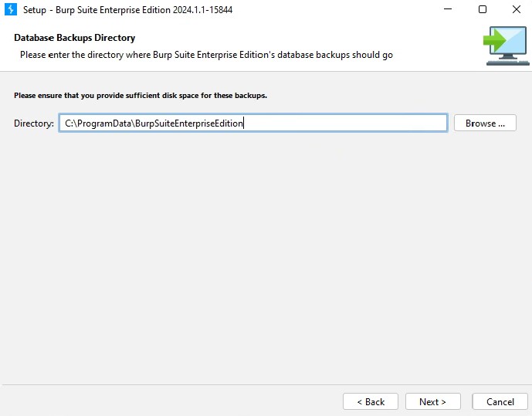Open the Browse... directory picker
The width and height of the screenshot is (532, 416).
(x=485, y=123)
